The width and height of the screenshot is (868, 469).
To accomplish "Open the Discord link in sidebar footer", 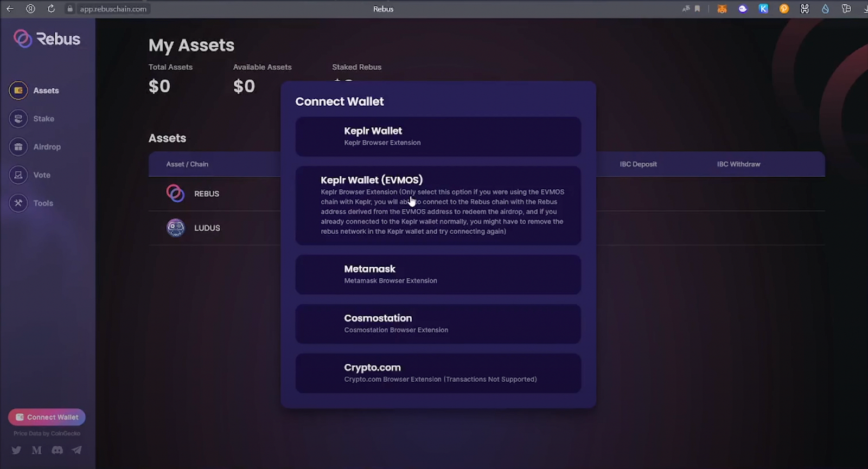I will click(57, 450).
